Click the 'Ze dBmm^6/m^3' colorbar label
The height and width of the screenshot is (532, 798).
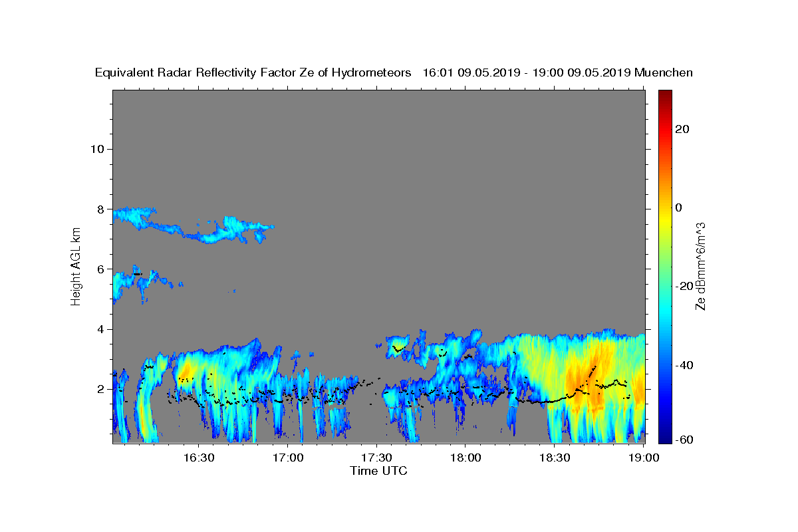(x=700, y=266)
